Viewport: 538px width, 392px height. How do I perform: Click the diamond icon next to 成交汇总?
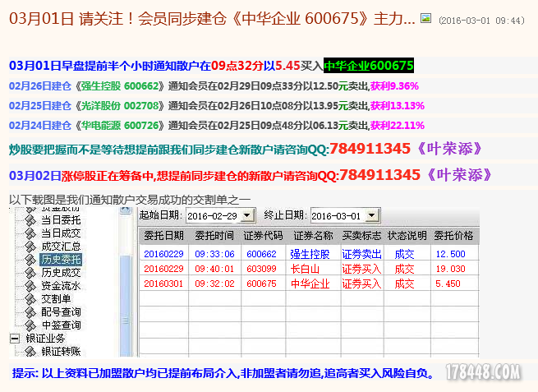(30, 247)
